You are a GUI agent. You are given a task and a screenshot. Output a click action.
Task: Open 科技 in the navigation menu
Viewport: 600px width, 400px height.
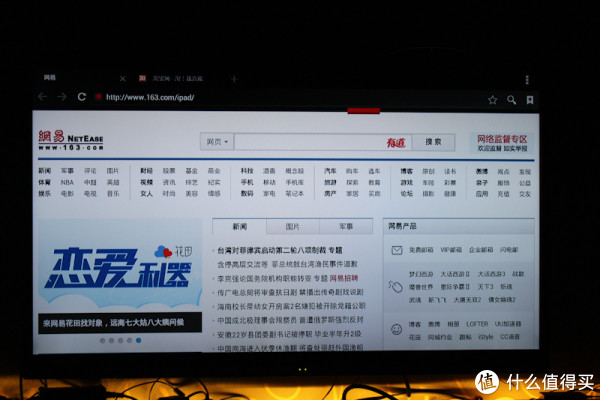247,171
